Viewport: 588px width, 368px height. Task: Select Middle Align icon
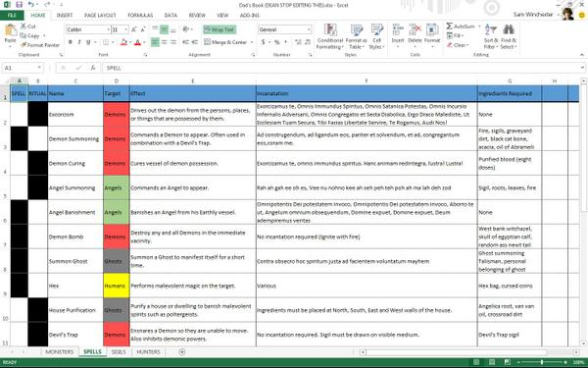164,29
